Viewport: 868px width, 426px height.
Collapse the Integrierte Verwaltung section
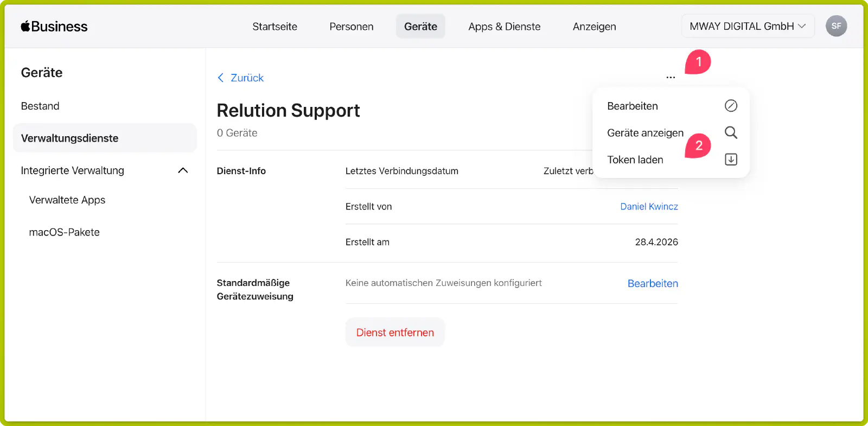[x=183, y=170]
